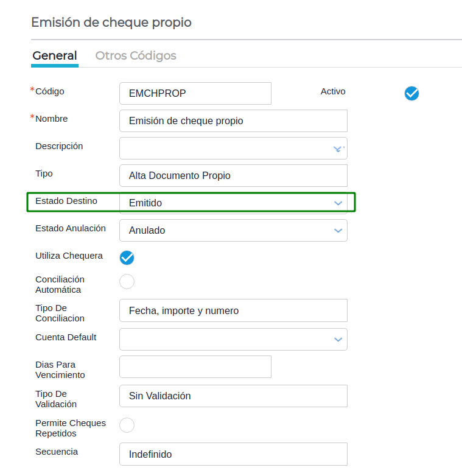The height and width of the screenshot is (476, 462).
Task: Switch to the General tab
Action: point(55,56)
